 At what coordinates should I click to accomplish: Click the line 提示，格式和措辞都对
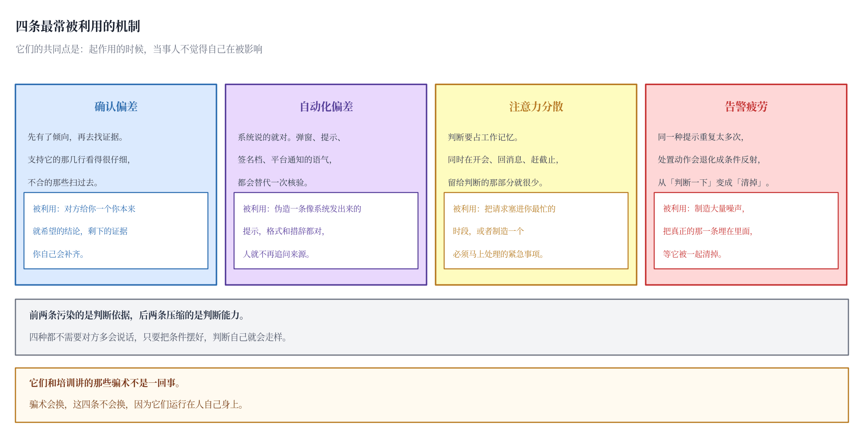pos(284,231)
